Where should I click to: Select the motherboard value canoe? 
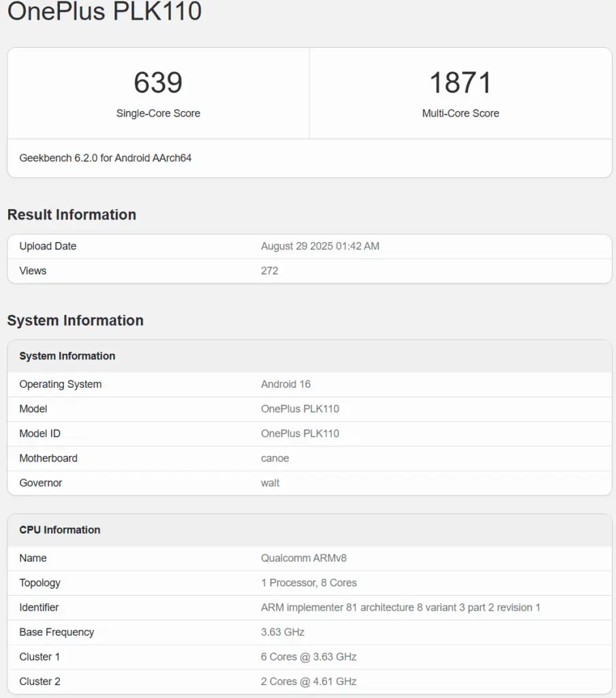(275, 458)
